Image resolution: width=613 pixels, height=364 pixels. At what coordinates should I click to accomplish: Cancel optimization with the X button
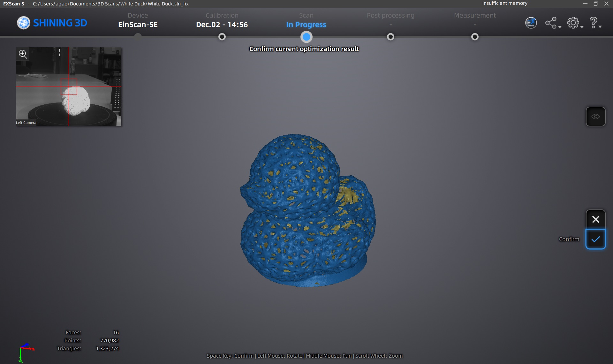tap(595, 219)
